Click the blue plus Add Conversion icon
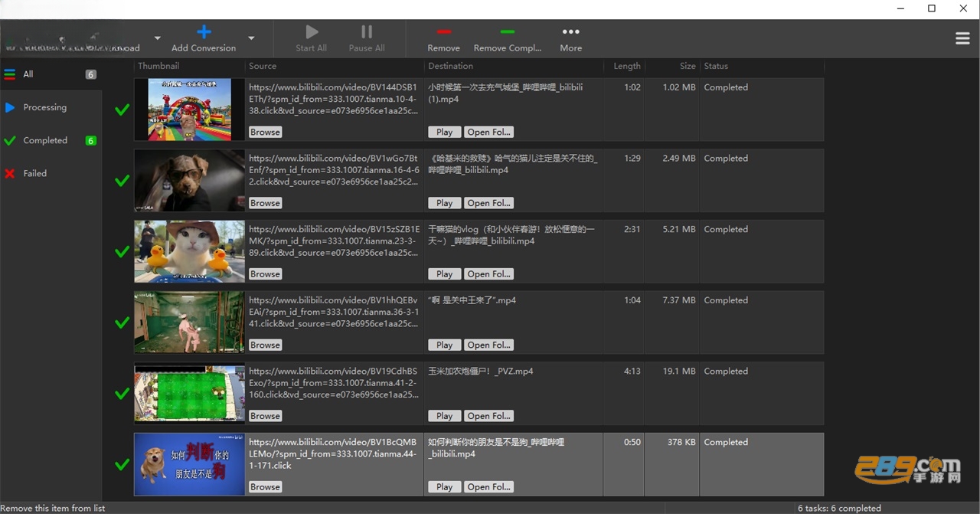980x514 pixels. click(204, 31)
